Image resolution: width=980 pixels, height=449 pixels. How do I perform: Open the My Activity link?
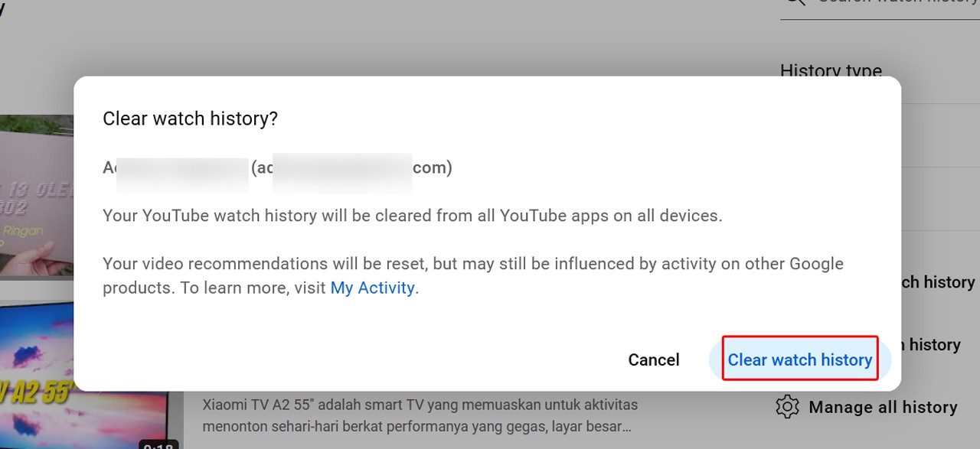(372, 288)
